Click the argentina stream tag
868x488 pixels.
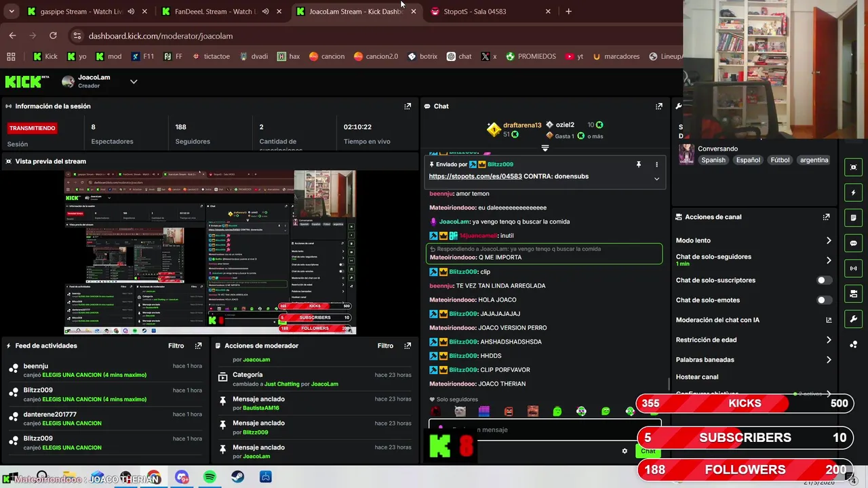point(814,160)
